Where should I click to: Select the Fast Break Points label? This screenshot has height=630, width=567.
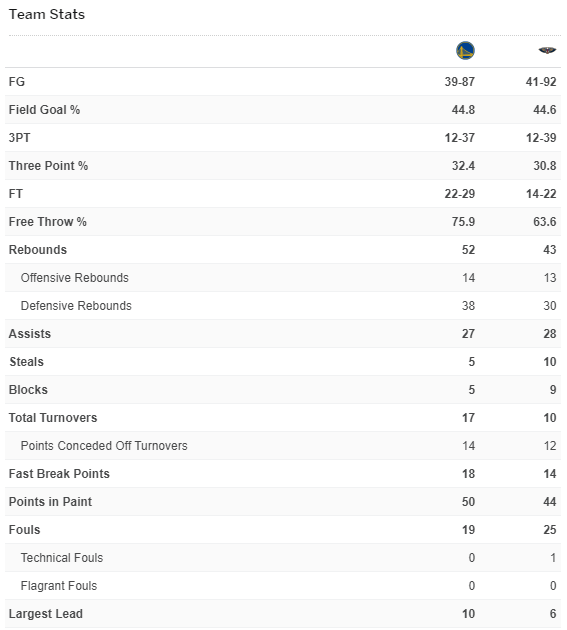59,474
